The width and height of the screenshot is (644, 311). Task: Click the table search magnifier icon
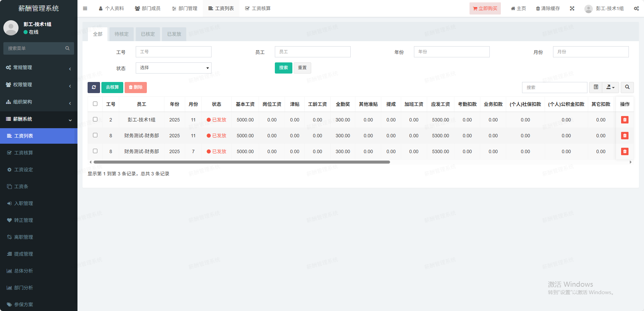[x=627, y=87]
